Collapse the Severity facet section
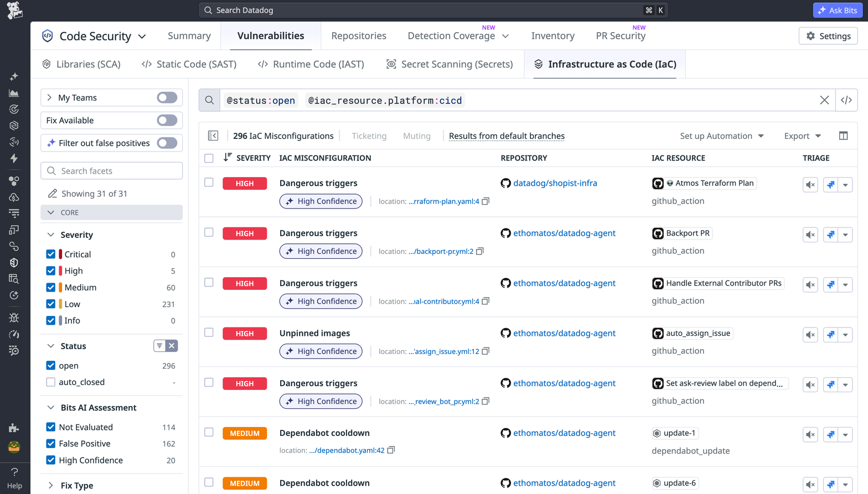 tap(51, 235)
